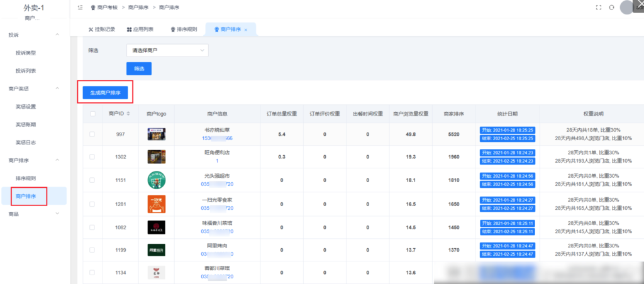644x284 pixels.
Task: Sort by 商户ID using the sort arrows
Action: click(x=128, y=114)
